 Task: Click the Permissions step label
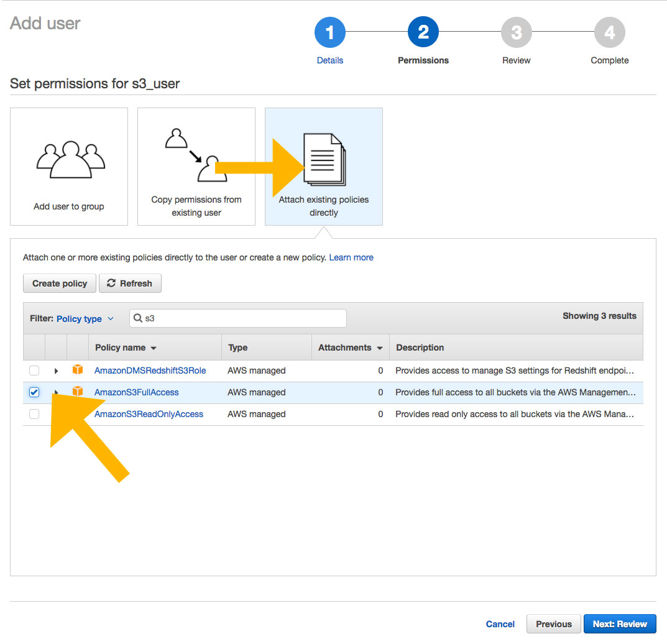[x=423, y=60]
